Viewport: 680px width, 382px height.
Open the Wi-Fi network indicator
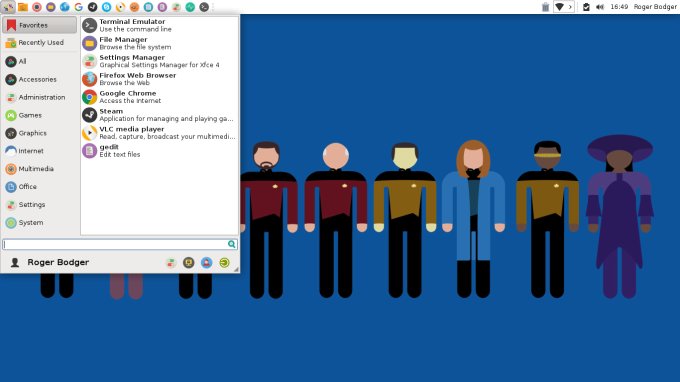pos(559,7)
